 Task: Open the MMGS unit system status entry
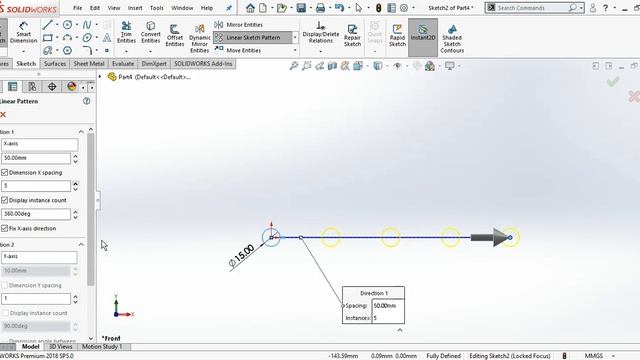coord(593,356)
